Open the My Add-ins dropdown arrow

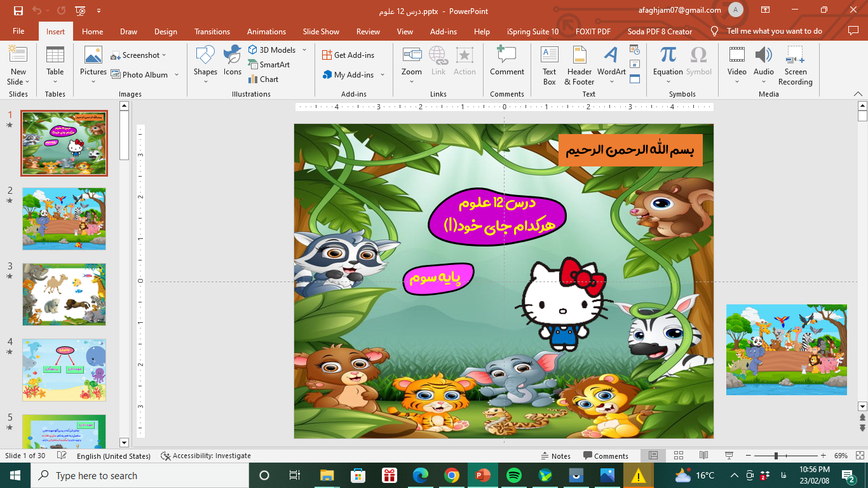click(383, 75)
